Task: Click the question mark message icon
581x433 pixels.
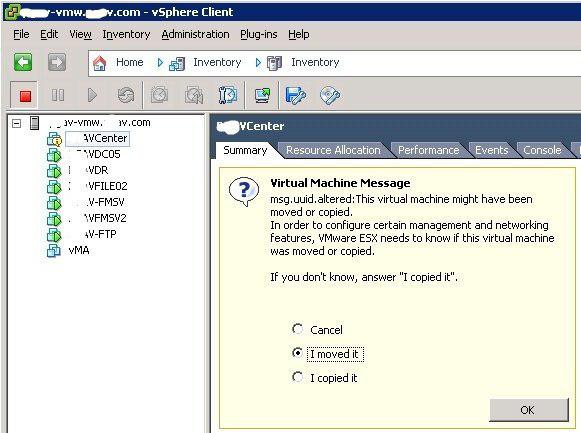Action: pos(244,191)
